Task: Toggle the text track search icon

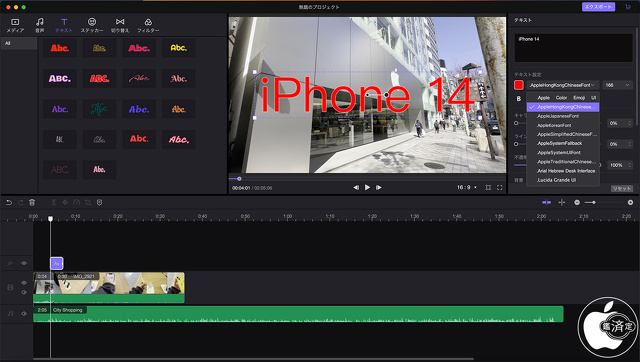Action: [10, 264]
